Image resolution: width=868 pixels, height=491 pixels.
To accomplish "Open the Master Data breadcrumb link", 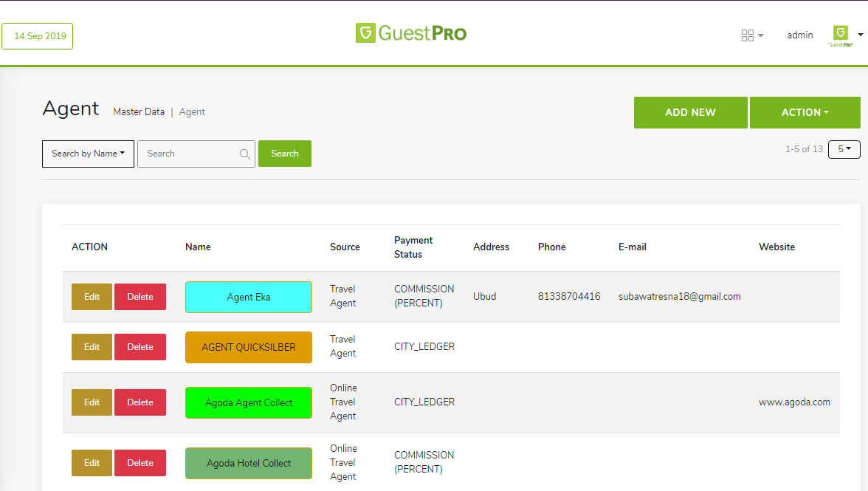I will pos(139,111).
